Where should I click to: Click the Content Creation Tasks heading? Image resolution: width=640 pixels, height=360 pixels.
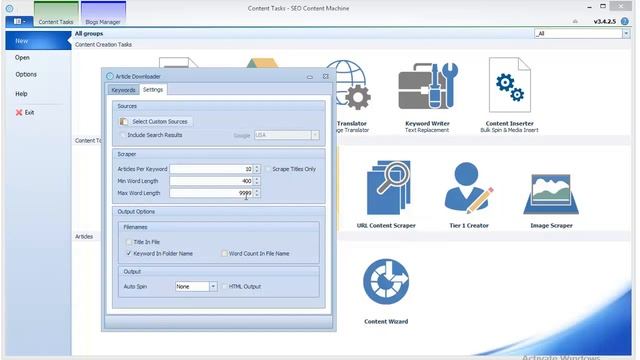click(x=103, y=44)
